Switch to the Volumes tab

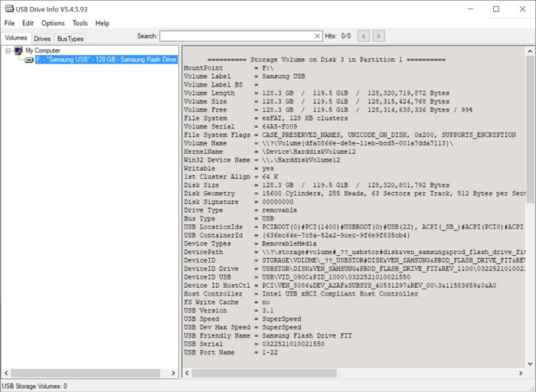coord(15,38)
